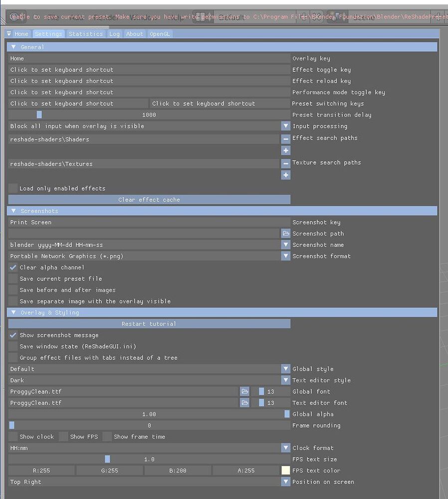This screenshot has height=499, width=448.
Task: Click the Screenshot key field showing Print Screen
Action: point(149,222)
